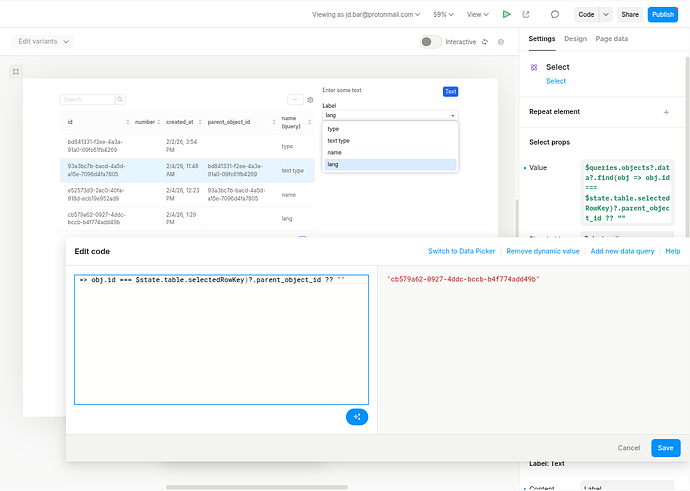The image size is (690, 491).
Task: Click the plus icon beside Repeat element
Action: click(x=667, y=112)
